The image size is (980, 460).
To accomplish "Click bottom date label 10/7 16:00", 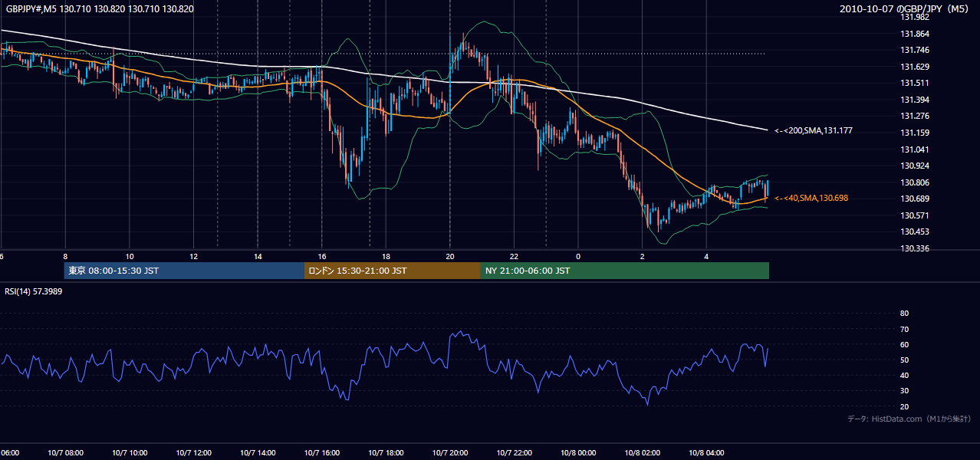I will pyautogui.click(x=322, y=452).
